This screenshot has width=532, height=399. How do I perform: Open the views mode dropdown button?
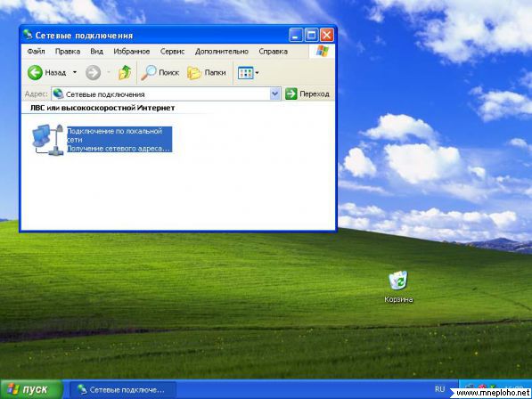click(x=249, y=73)
